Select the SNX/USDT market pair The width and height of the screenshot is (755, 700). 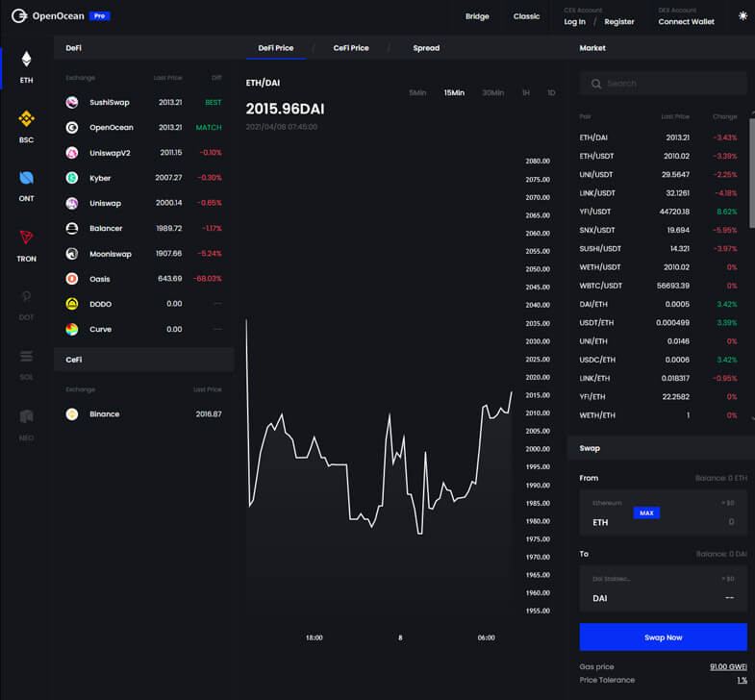click(658, 230)
